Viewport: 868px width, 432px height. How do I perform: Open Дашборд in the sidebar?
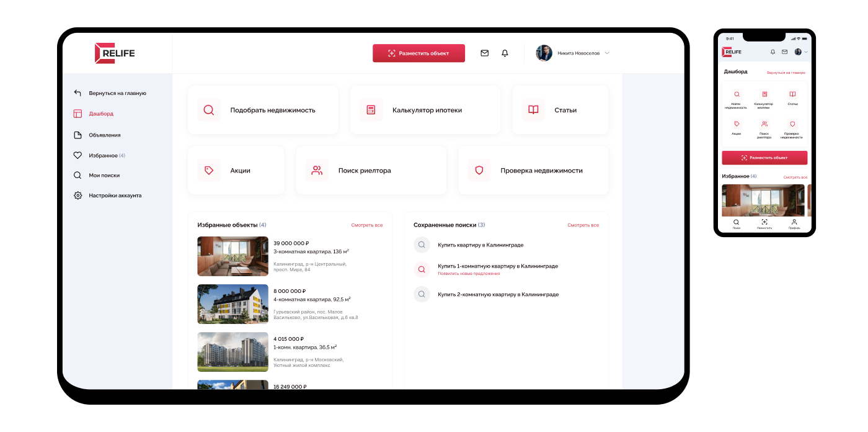pyautogui.click(x=100, y=114)
